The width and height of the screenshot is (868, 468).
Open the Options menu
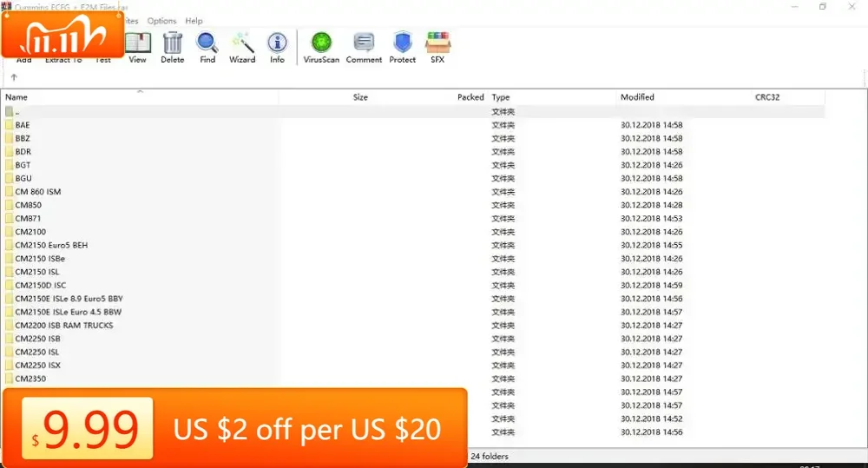click(x=161, y=21)
